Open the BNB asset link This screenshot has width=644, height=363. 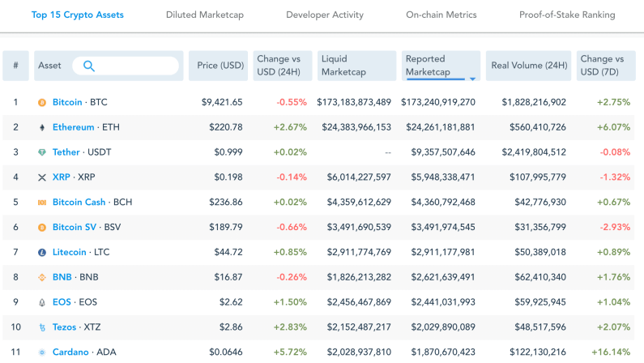point(62,277)
